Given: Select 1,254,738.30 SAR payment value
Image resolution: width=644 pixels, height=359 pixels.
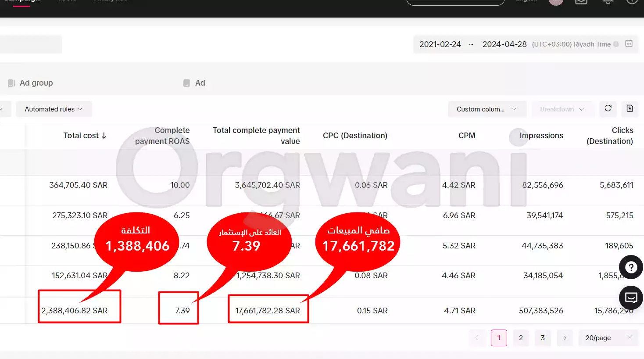Looking at the screenshot, I should pos(268,276).
